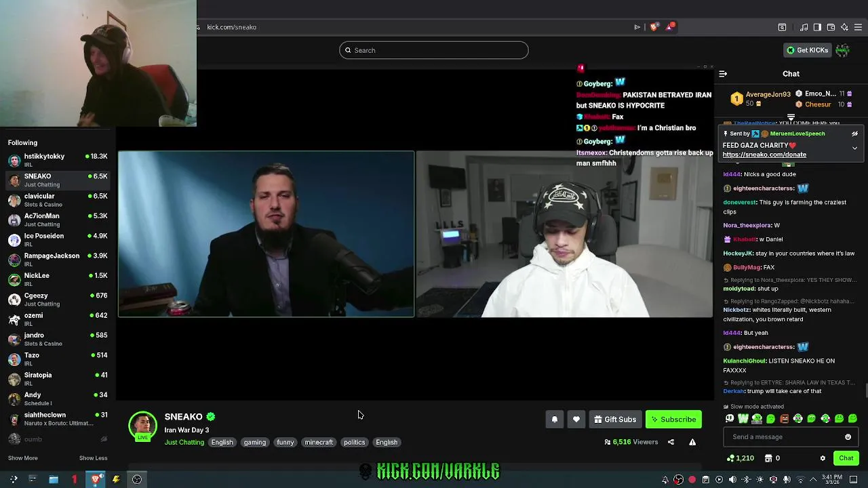Select the minecraft tag
The image size is (868, 488).
(319, 443)
